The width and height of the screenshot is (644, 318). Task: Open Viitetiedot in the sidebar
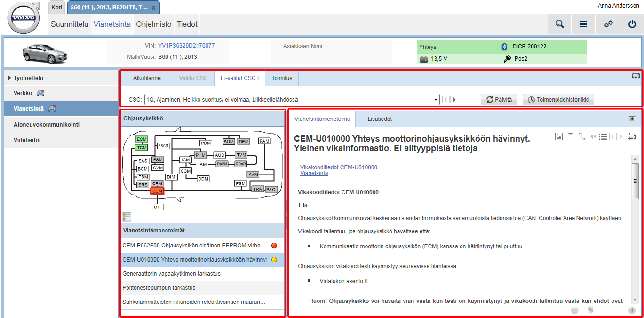point(61,140)
